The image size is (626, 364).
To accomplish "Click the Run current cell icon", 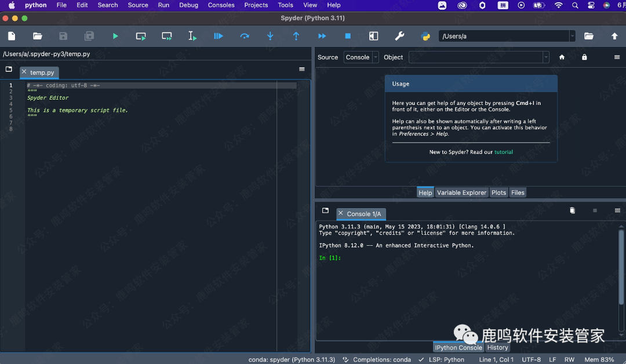I will click(141, 36).
